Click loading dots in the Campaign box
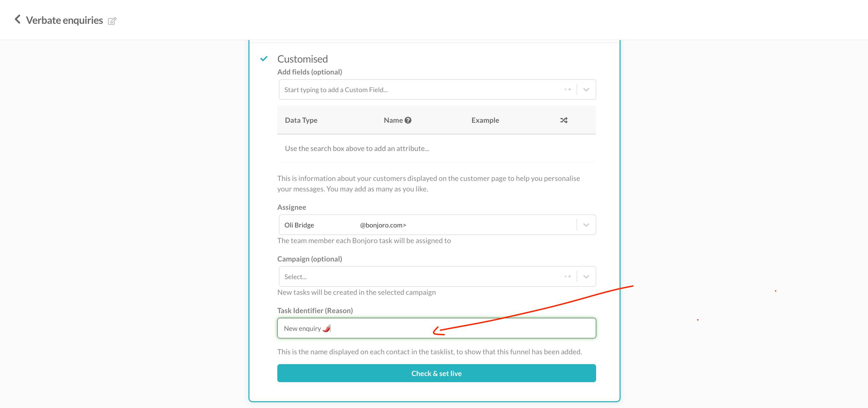Viewport: 868px width, 408px height. pos(567,277)
